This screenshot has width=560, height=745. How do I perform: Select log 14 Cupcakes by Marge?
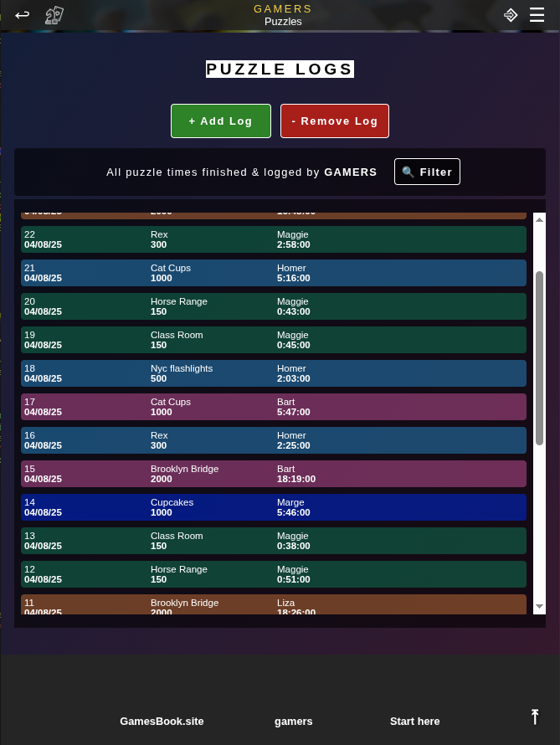tap(274, 507)
